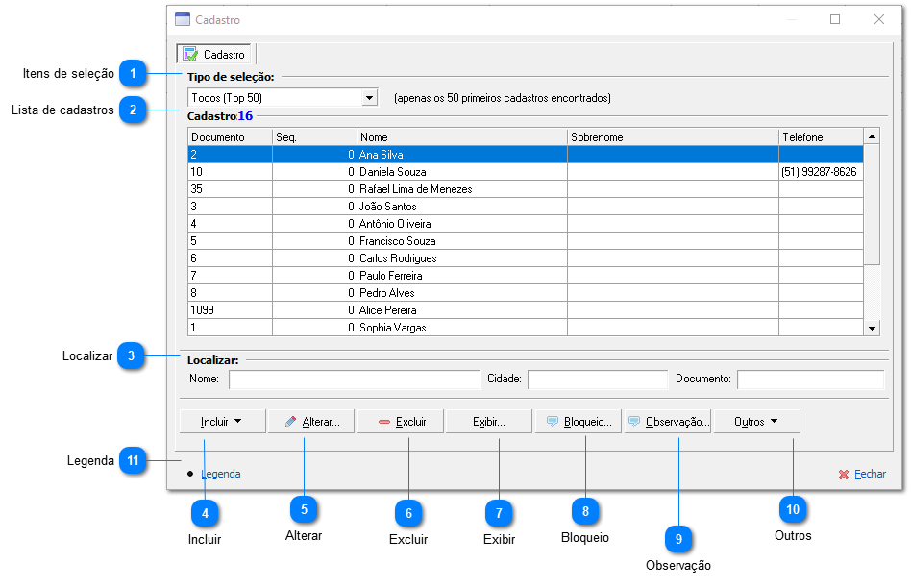
Task: Select the Pedro Alves row
Action: (526, 293)
